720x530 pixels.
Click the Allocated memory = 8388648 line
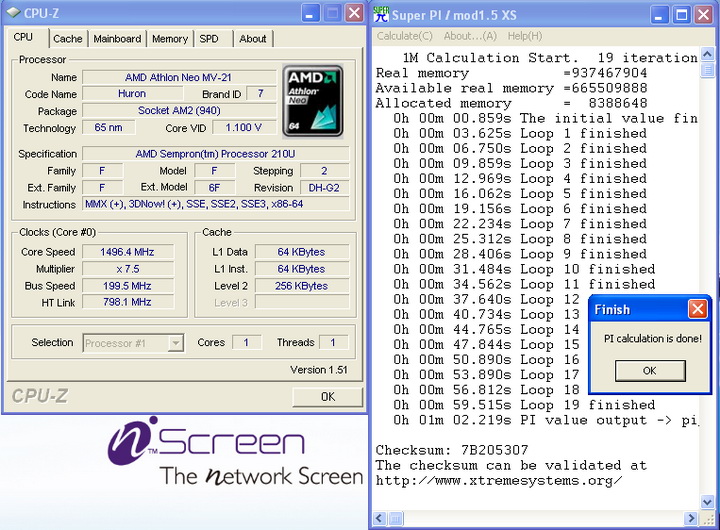(x=512, y=103)
